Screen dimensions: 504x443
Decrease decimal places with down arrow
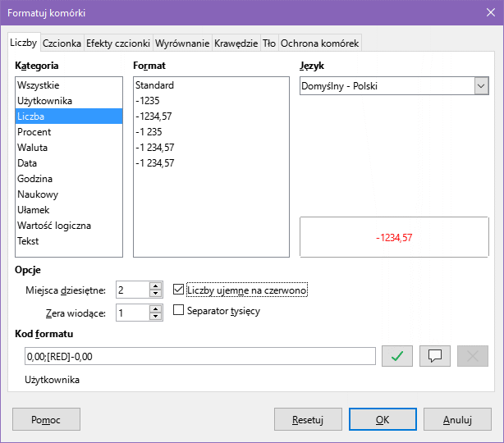pyautogui.click(x=156, y=294)
